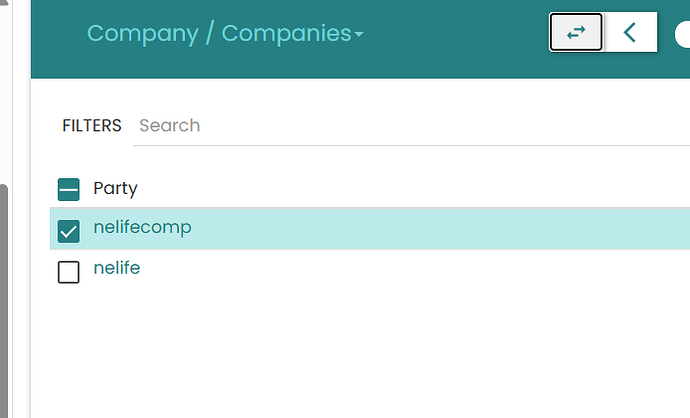Click the white rounded button at header edge
Image resolution: width=690 pixels, height=418 pixels.
[x=683, y=34]
